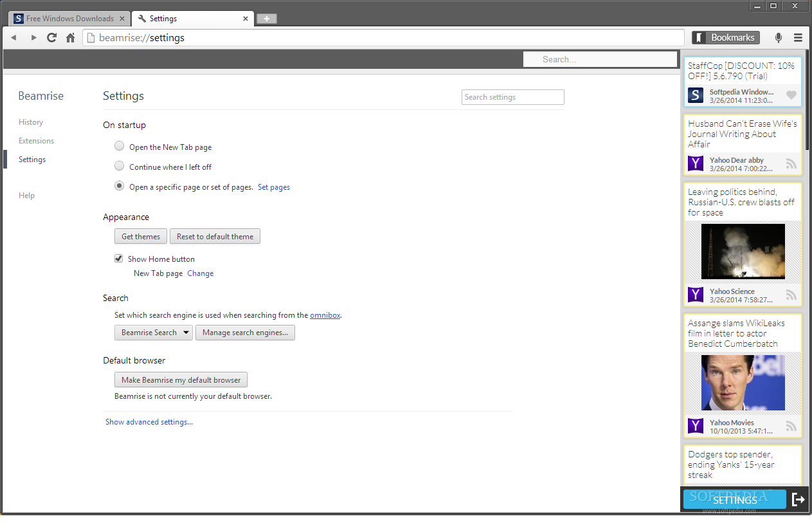Click the Get themes button
Image resolution: width=812 pixels, height=523 pixels.
coord(141,237)
